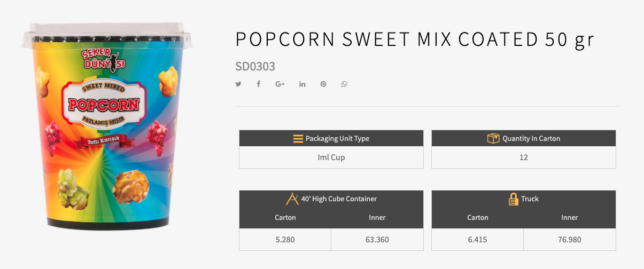Click truck inner value 76.980
The height and width of the screenshot is (269, 644).
[x=570, y=240]
